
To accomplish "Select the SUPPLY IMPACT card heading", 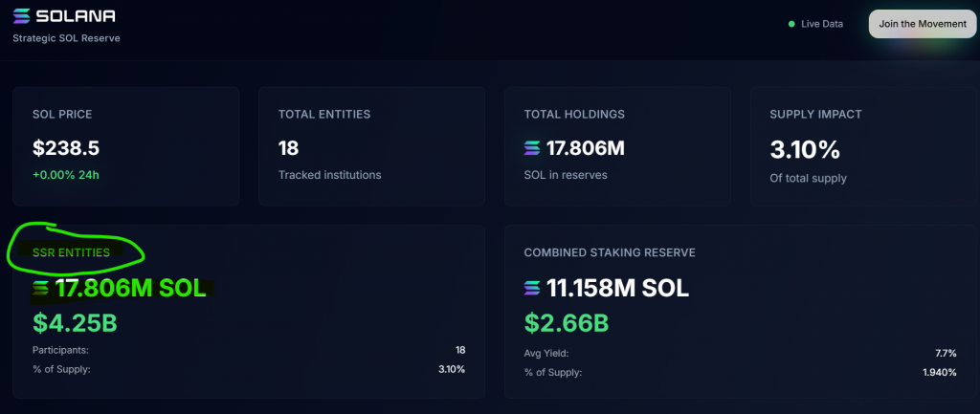I will point(815,114).
